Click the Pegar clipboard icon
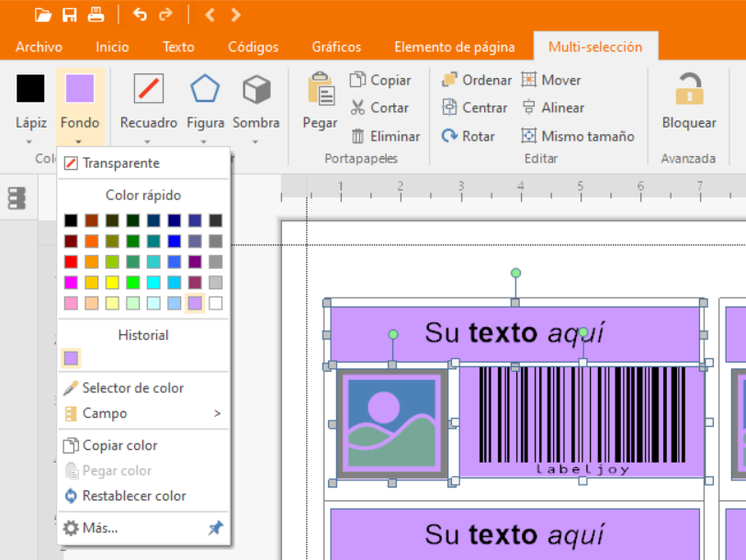Screen dimensions: 746x560 321,88
